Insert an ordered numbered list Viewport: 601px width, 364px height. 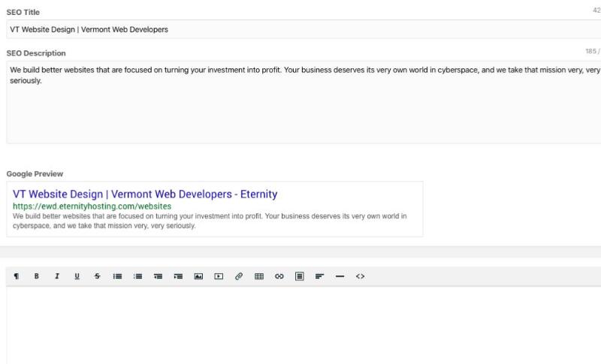(x=138, y=276)
